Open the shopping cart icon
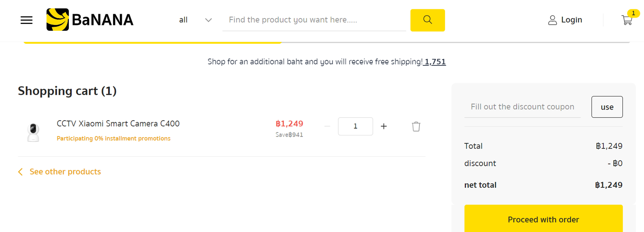 pyautogui.click(x=627, y=20)
